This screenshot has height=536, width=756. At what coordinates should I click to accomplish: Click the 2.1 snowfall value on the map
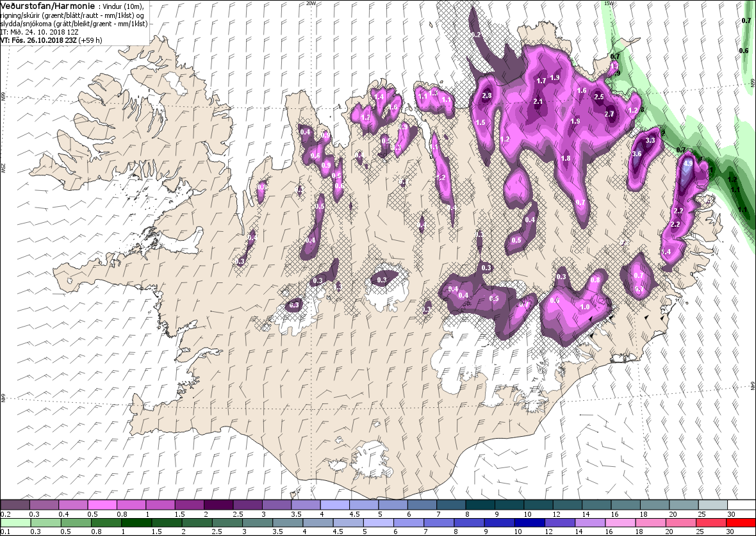point(538,101)
